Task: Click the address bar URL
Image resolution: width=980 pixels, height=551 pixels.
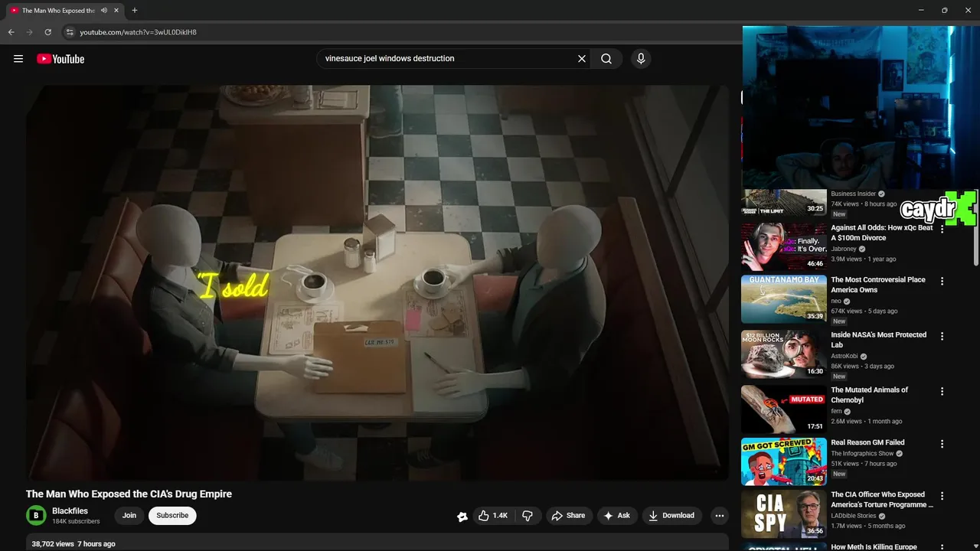Action: pos(139,32)
